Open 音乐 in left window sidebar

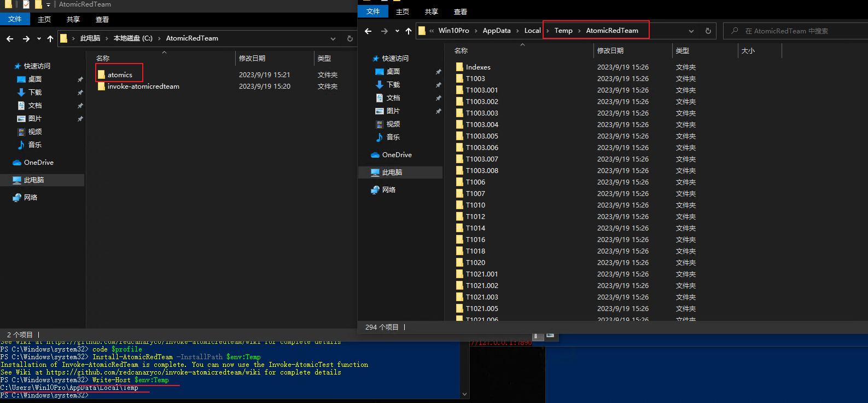click(x=35, y=145)
